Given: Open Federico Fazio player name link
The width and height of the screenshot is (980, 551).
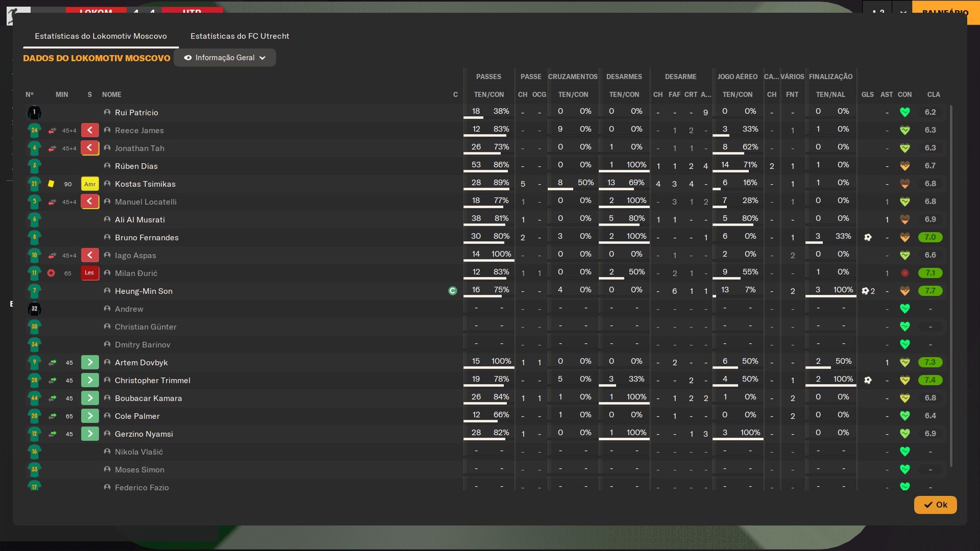Looking at the screenshot, I should 142,487.
